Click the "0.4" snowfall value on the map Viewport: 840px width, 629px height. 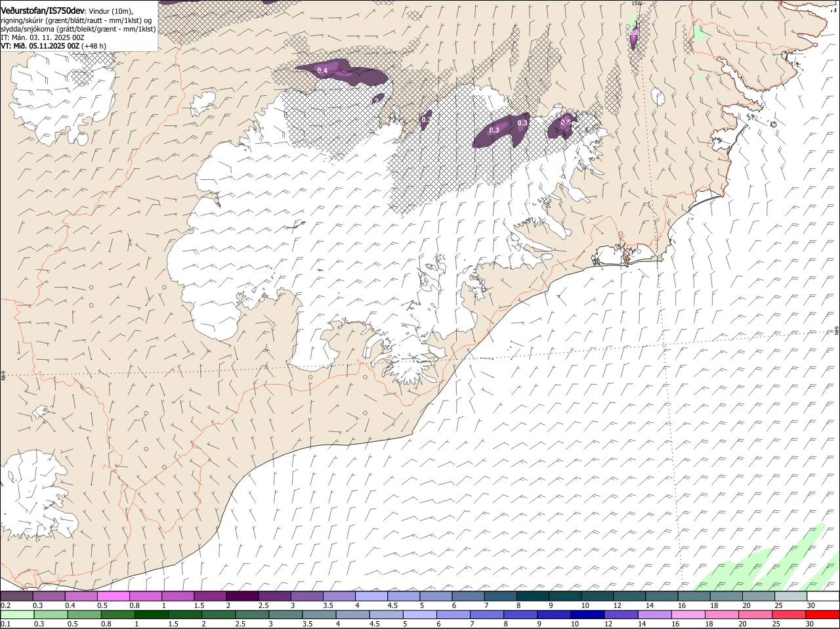click(322, 70)
